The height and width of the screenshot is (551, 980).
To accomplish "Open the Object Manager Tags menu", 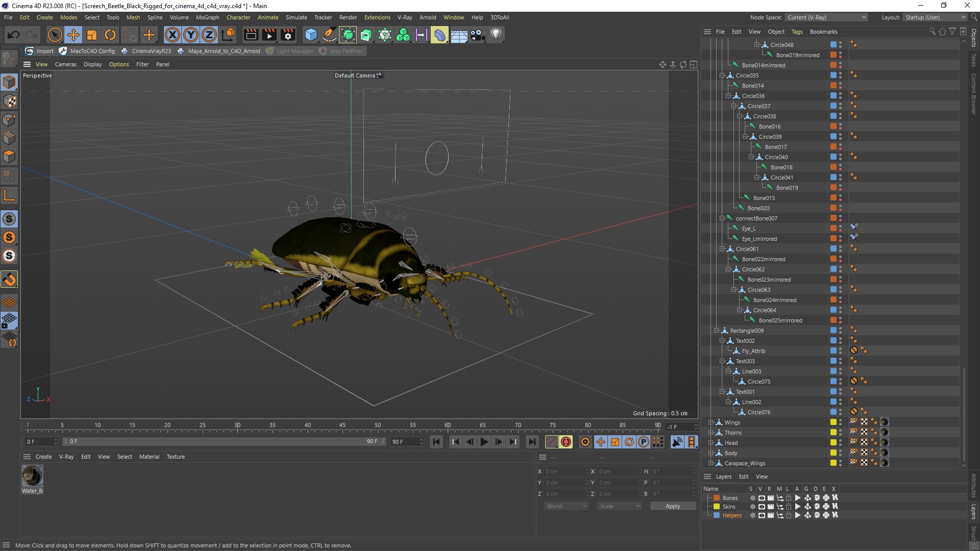I will (797, 32).
